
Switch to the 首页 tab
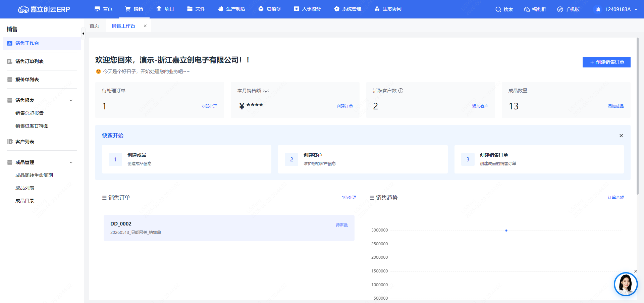[95, 26]
